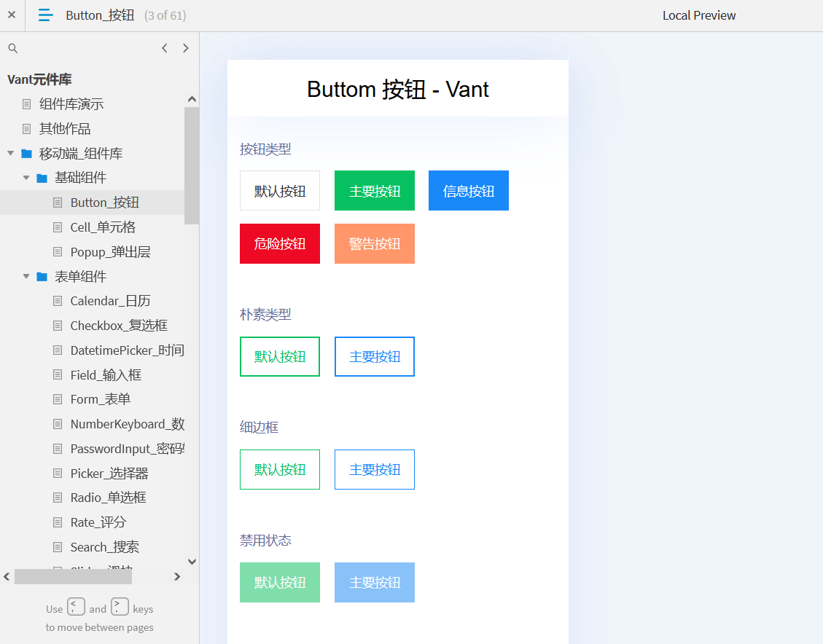Screen dimensions: 823x644
Task: Open the Search_搜索 page
Action: [x=104, y=547]
